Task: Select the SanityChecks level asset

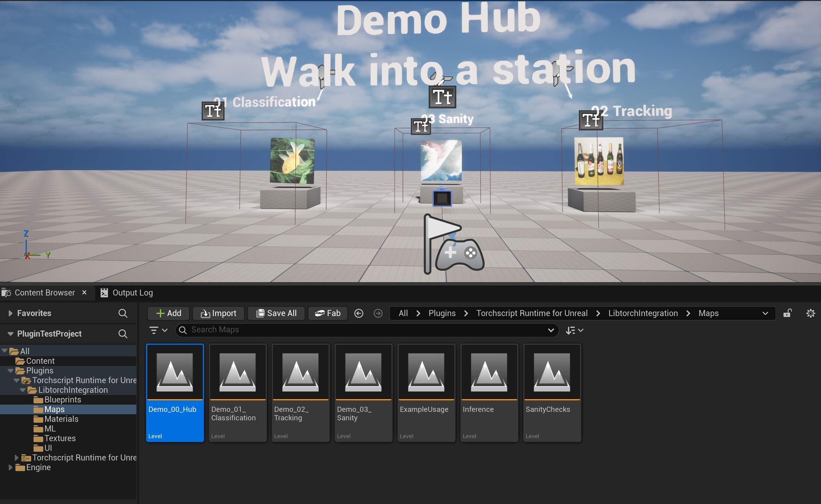Action: pos(552,393)
